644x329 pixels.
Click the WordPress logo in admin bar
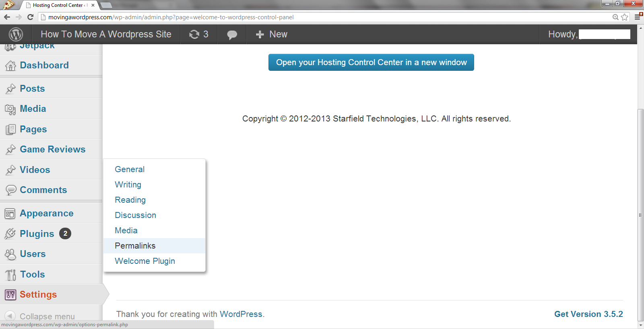(16, 34)
